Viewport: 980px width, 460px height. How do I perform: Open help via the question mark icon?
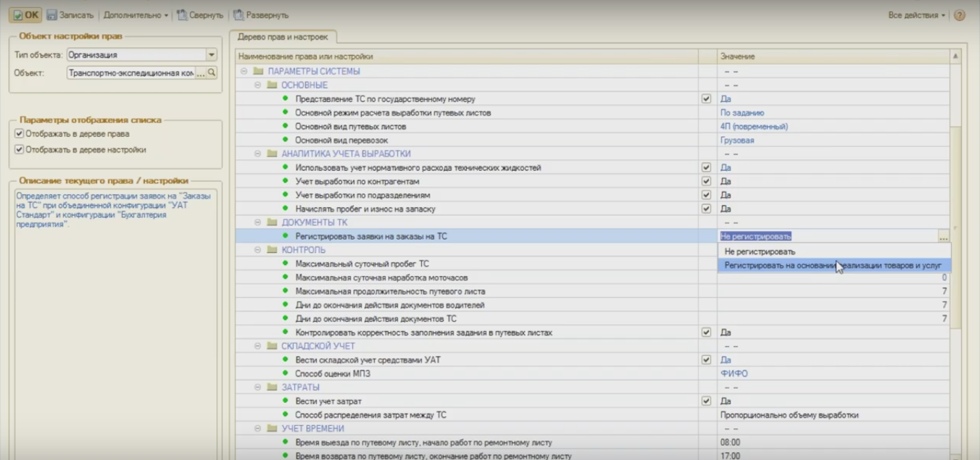(960, 15)
